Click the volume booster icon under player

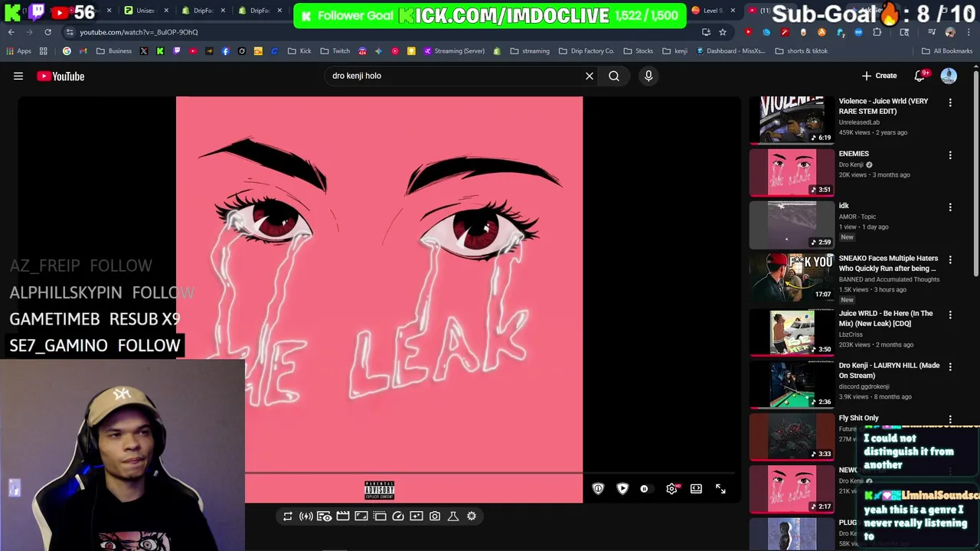[x=306, y=517]
